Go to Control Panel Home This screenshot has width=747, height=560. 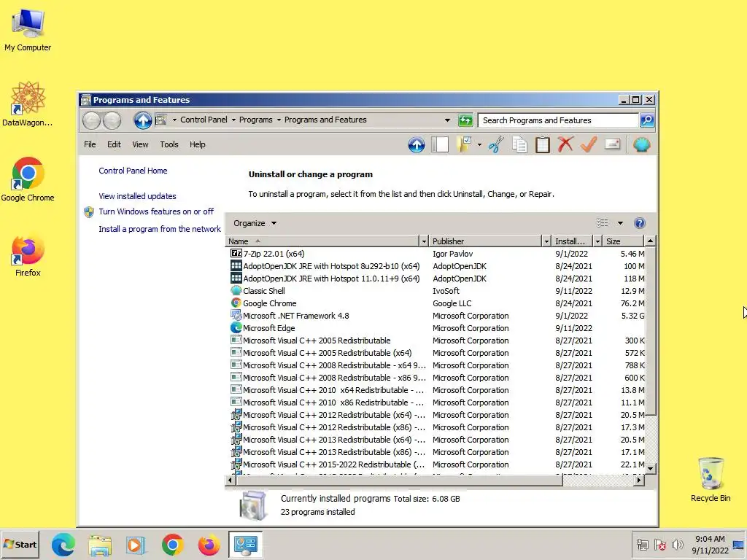click(x=133, y=171)
